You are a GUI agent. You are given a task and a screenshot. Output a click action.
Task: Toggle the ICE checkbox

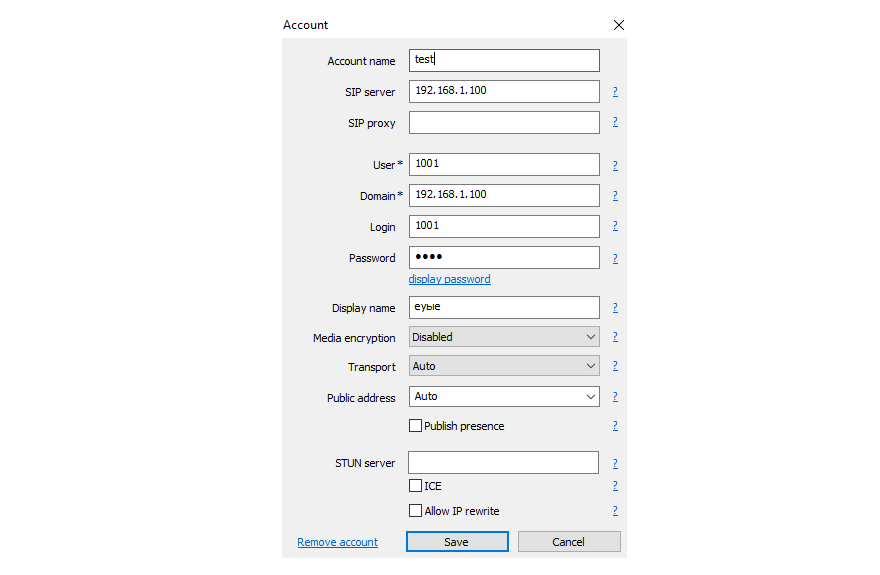coord(416,486)
